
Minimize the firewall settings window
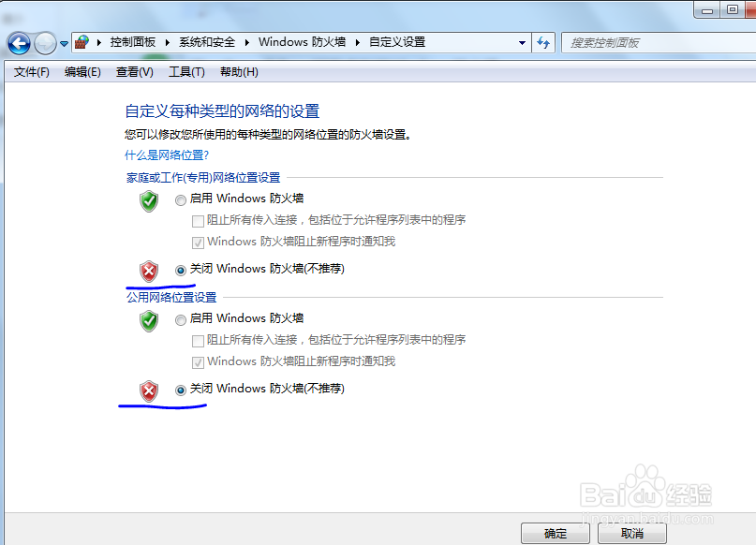point(707,9)
